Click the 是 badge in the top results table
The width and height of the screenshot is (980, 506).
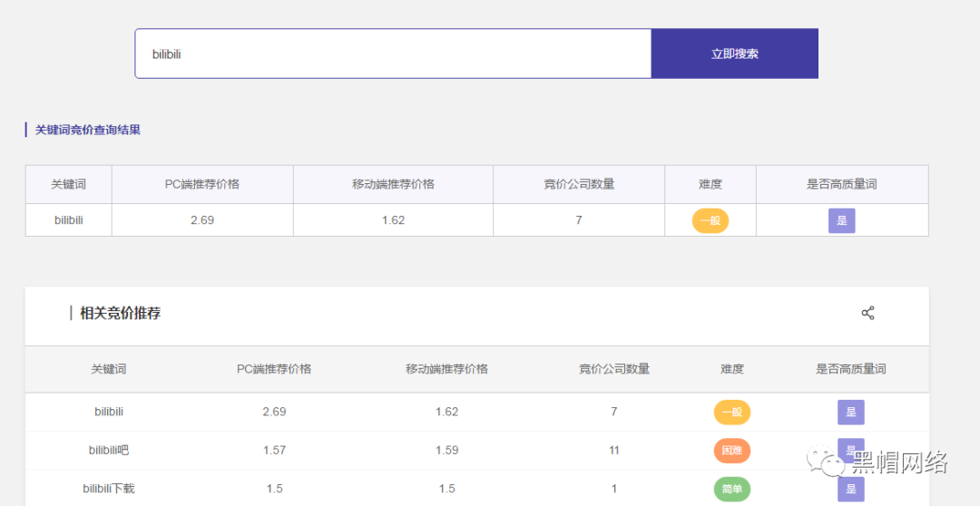842,220
